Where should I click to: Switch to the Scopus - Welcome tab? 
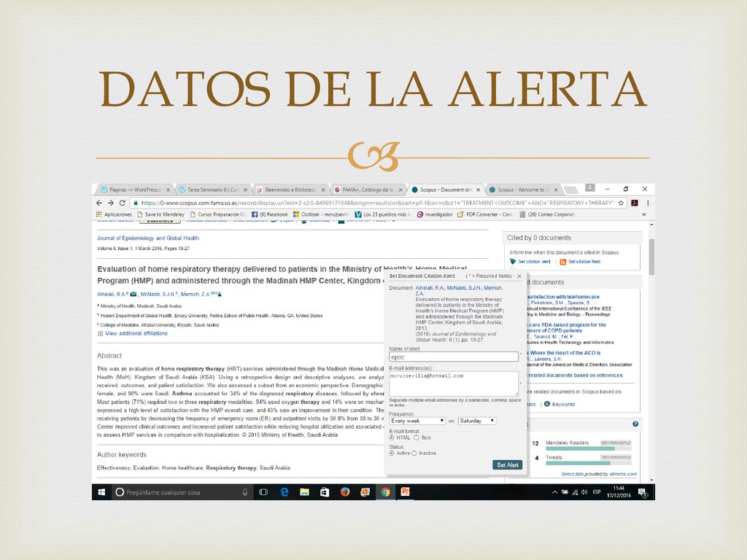click(524, 190)
